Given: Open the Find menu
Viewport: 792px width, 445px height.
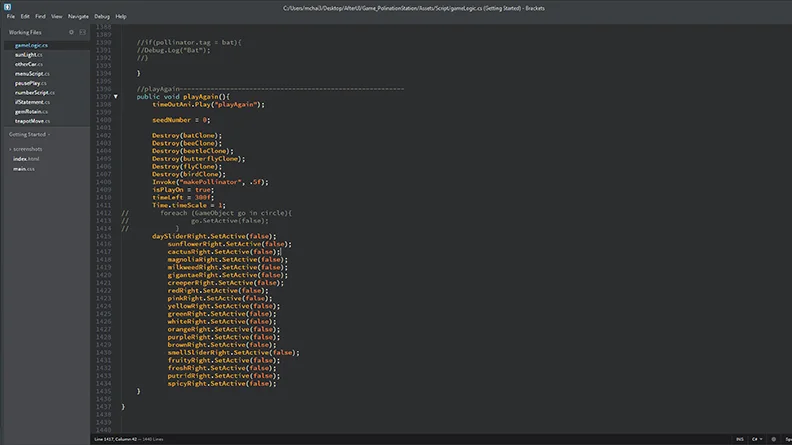Looking at the screenshot, I should (x=40, y=16).
